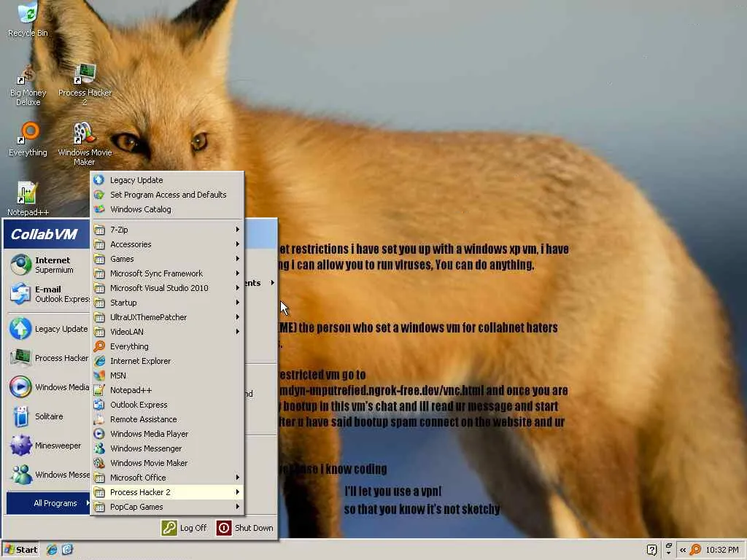The width and height of the screenshot is (747, 560).
Task: Open Outlook Express from programs list
Action: tap(167, 405)
